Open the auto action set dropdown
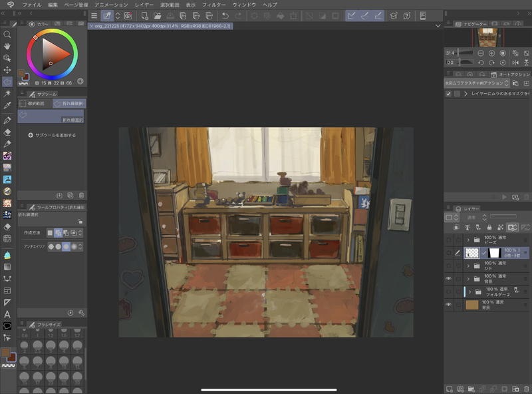 pyautogui.click(x=477, y=83)
